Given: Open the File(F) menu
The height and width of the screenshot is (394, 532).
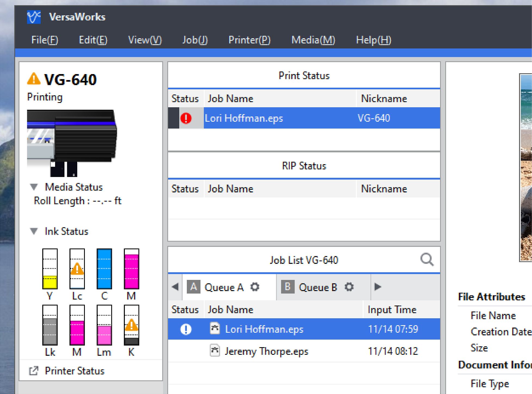Looking at the screenshot, I should pos(45,40).
